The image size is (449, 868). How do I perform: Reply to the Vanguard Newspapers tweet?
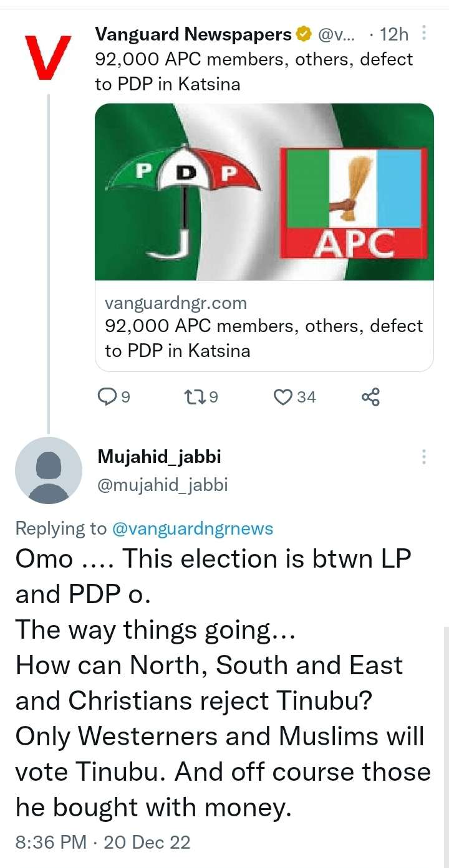(109, 396)
